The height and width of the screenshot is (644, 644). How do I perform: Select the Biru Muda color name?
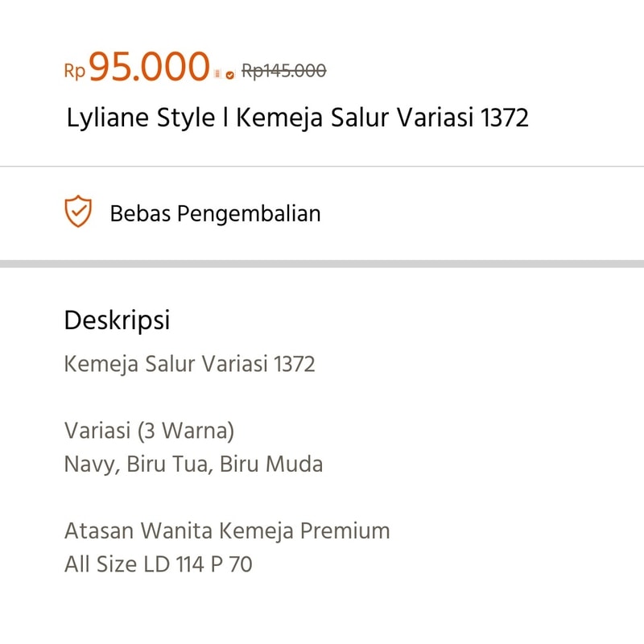tap(271, 464)
